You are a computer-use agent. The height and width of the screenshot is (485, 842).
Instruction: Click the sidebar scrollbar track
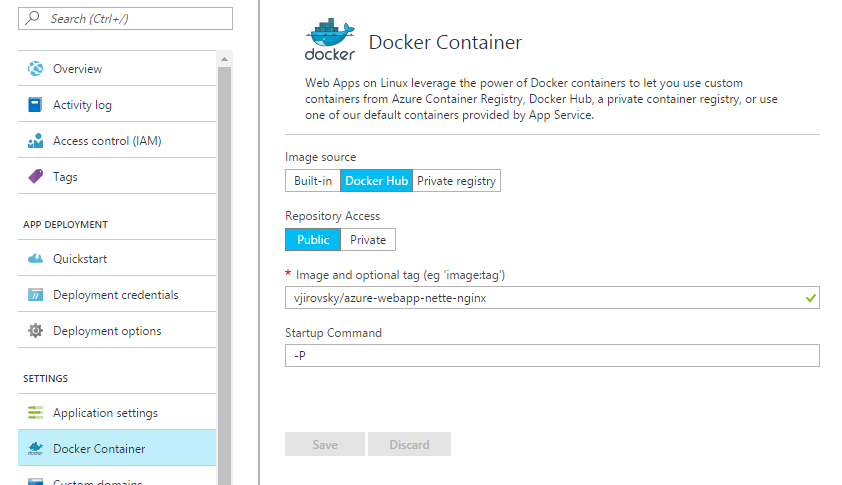point(224,276)
